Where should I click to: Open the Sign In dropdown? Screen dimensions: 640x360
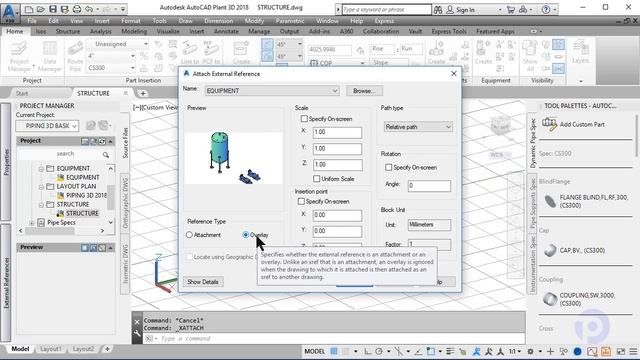[x=500, y=9]
